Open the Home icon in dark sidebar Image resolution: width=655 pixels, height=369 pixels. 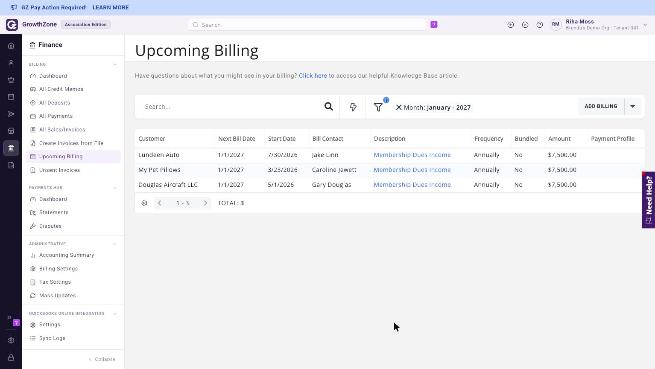tap(11, 46)
